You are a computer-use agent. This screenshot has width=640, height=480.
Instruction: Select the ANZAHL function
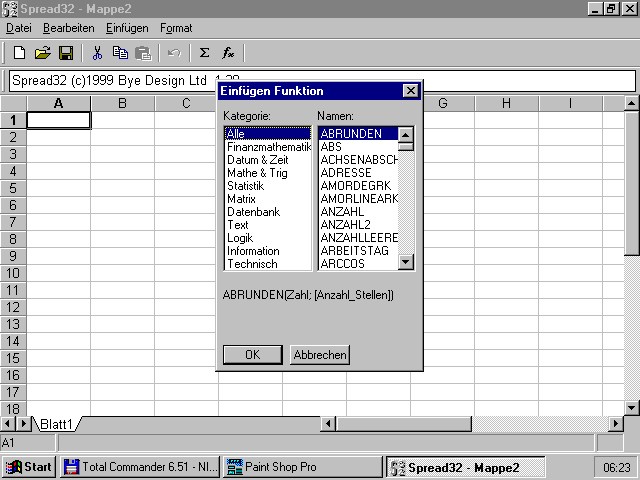pos(358,212)
